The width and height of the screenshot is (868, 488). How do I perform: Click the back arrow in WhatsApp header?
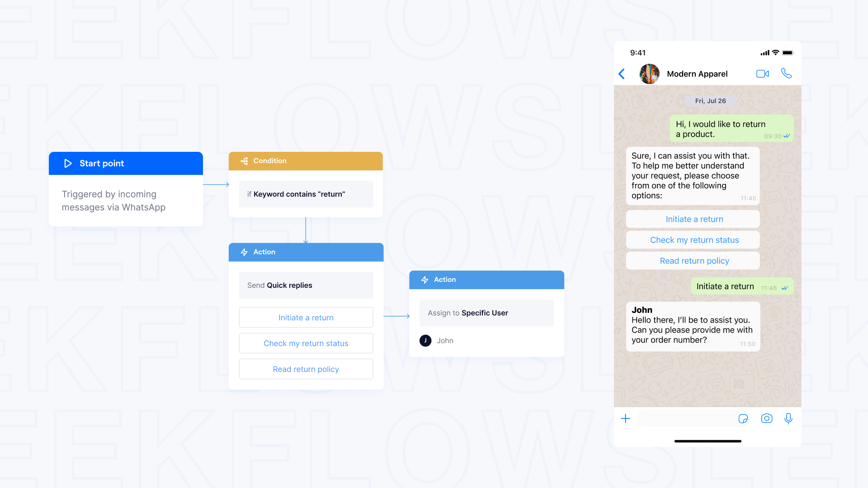(x=622, y=73)
